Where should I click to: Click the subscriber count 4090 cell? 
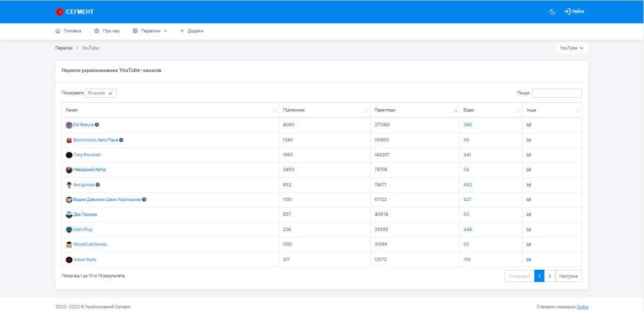click(x=325, y=125)
